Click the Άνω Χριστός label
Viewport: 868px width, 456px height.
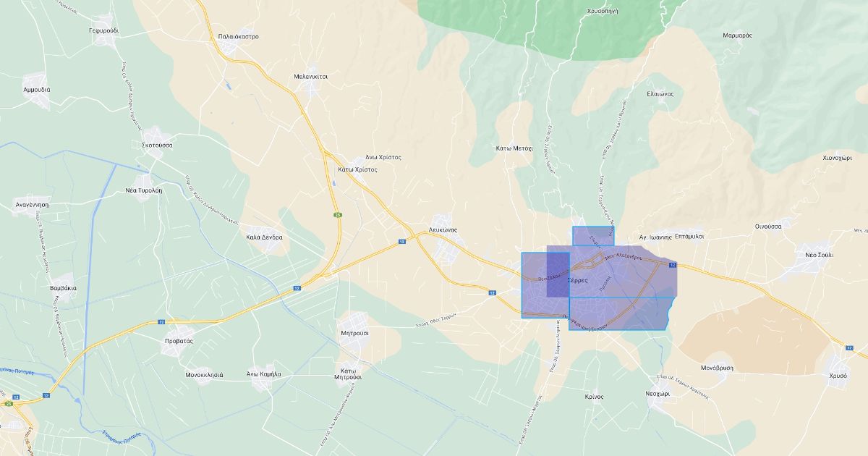tap(383, 156)
